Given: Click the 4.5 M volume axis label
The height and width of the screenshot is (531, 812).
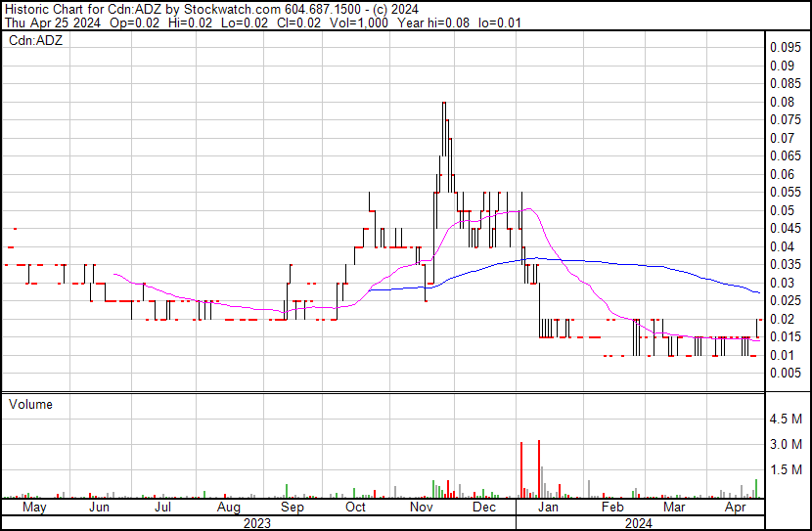Looking at the screenshot, I should [786, 419].
